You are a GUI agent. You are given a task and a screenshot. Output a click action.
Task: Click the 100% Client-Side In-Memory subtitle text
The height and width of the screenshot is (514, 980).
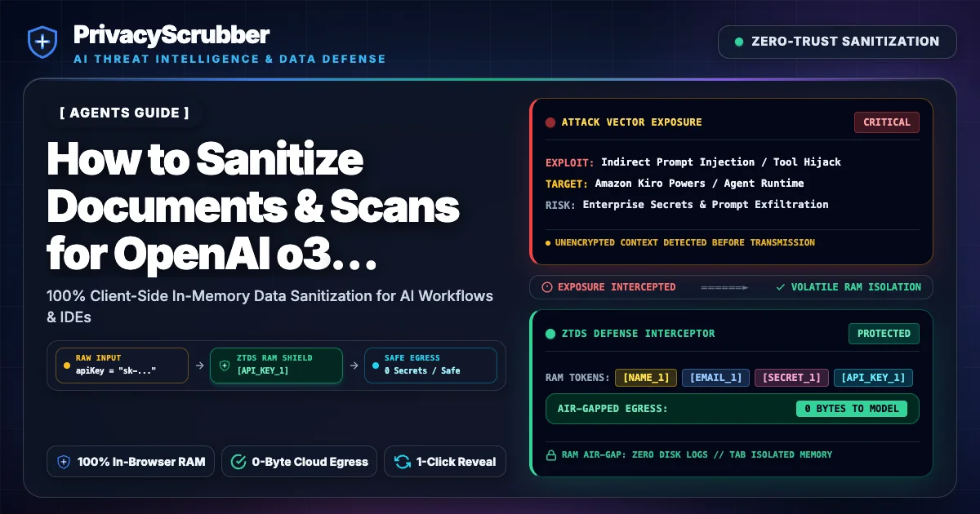(270, 306)
